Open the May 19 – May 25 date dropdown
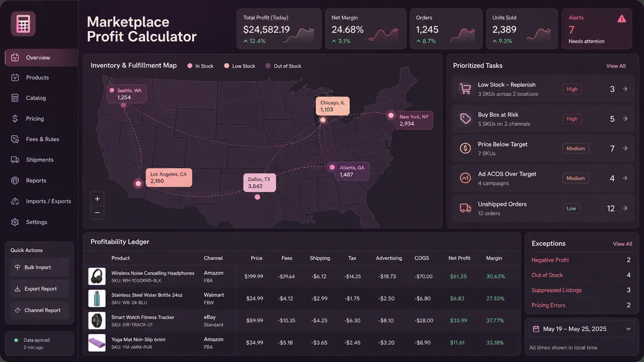 pos(582,329)
